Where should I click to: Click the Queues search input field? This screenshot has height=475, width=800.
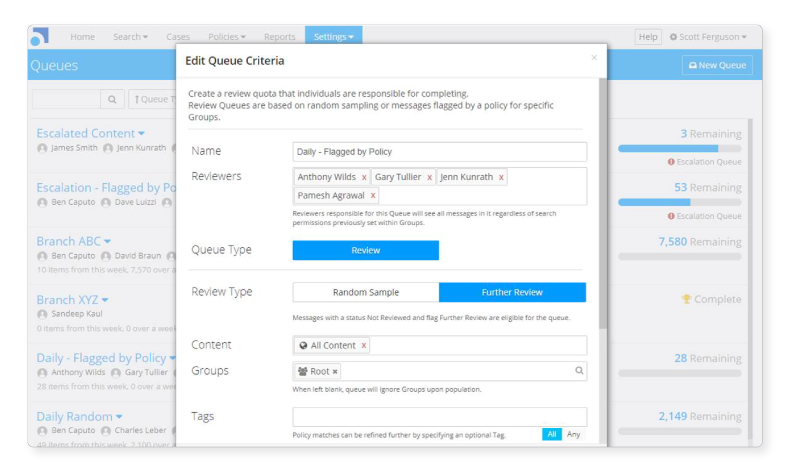click(x=66, y=99)
